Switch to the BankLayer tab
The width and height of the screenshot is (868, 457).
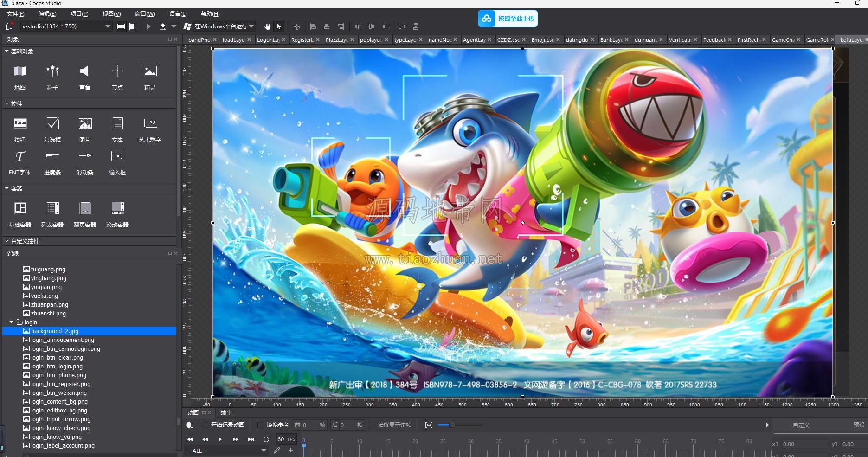pyautogui.click(x=611, y=40)
